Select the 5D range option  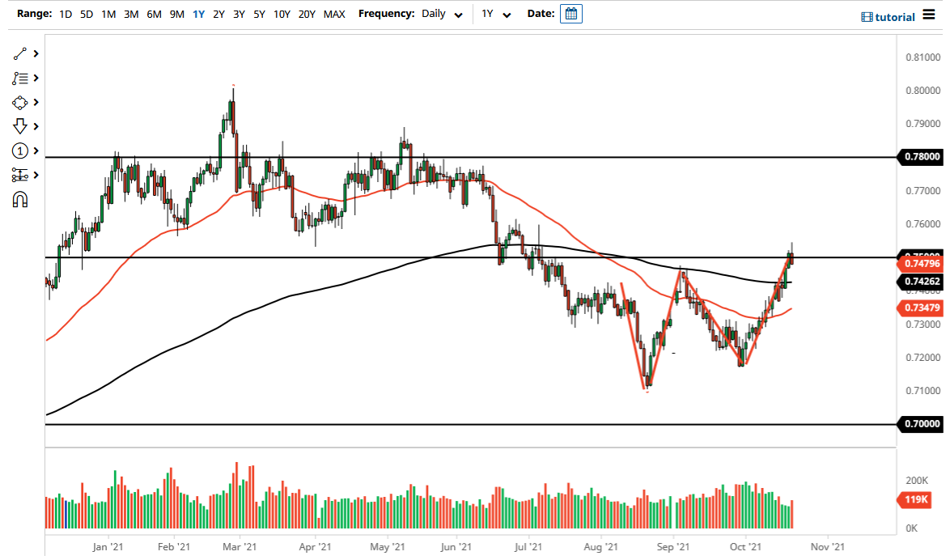[x=86, y=14]
